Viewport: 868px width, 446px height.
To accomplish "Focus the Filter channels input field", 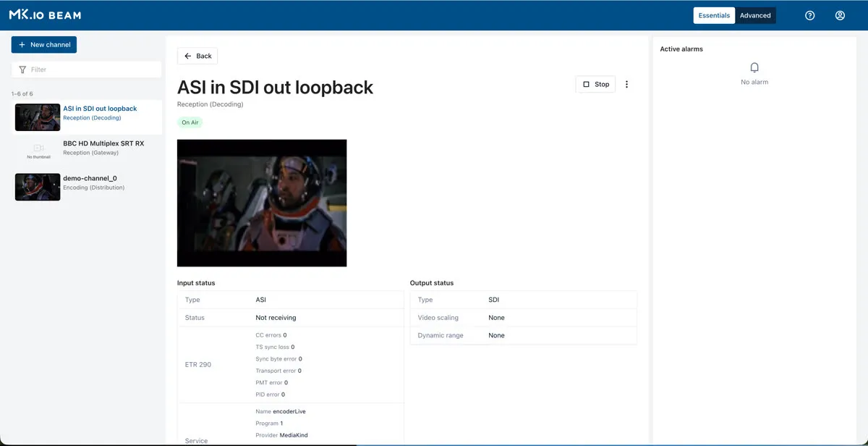I will (87, 70).
